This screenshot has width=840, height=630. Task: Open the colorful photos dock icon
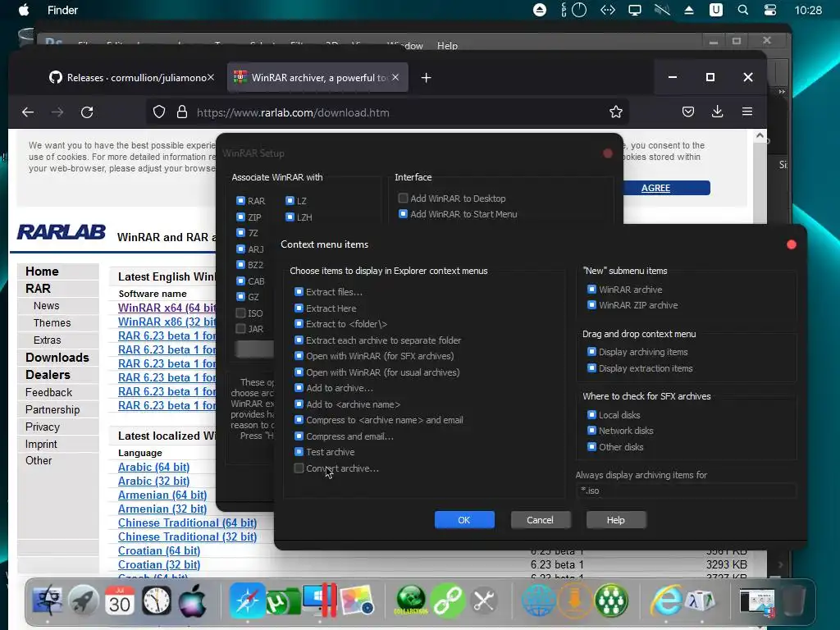click(357, 600)
